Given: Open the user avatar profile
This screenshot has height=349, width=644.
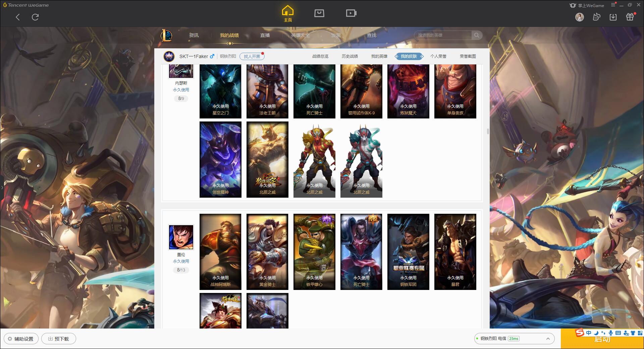Looking at the screenshot, I should (580, 17).
